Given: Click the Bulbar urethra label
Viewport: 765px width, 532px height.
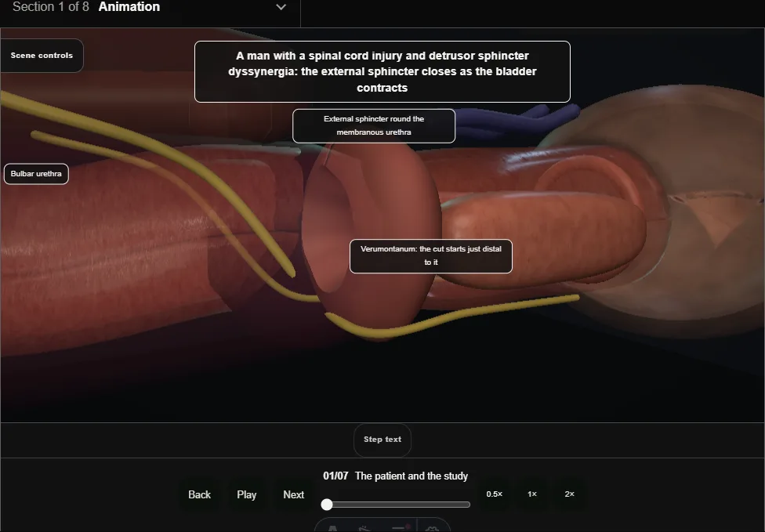Looking at the screenshot, I should (x=36, y=174).
